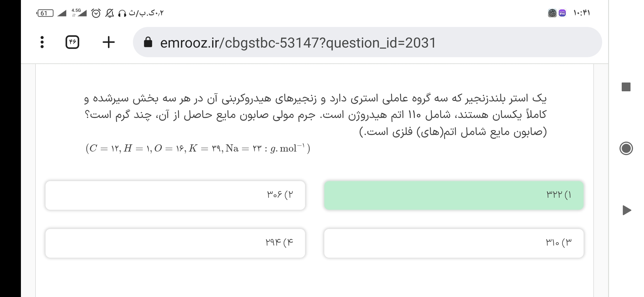Tap the muted notification bell icon
This screenshot has height=297, width=644.
[110, 13]
